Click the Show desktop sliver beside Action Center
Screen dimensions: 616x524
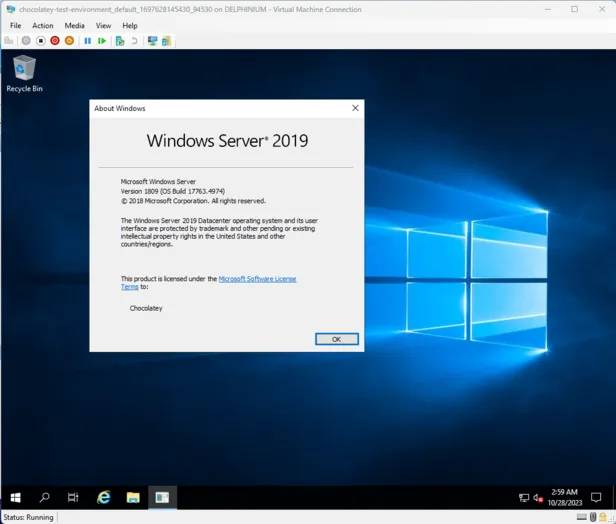(x=614, y=498)
